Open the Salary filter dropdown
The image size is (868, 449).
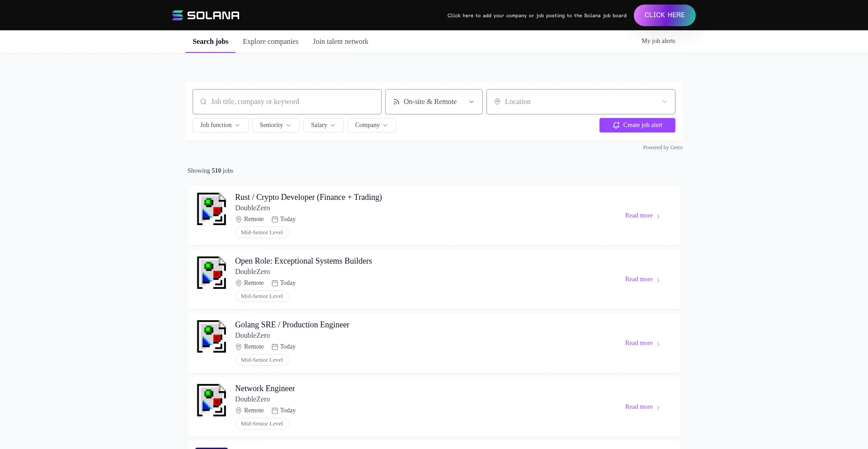323,125
